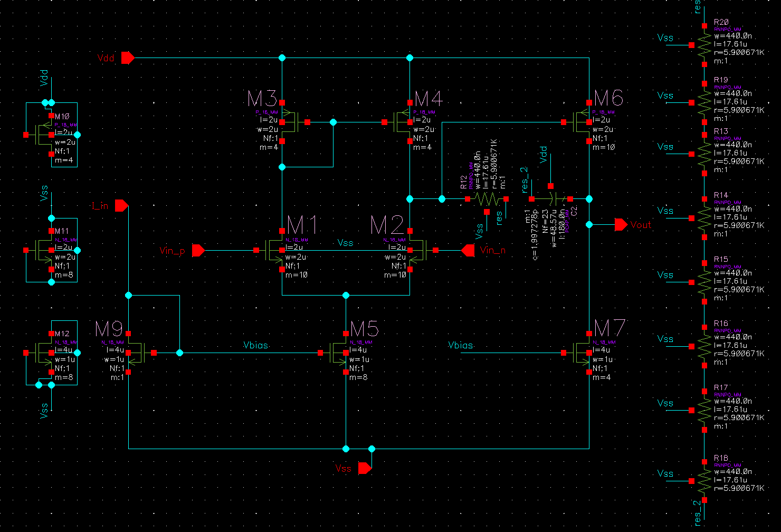Image resolution: width=781 pixels, height=532 pixels.
Task: Click the Vss pin symbol at bottom
Action: pyautogui.click(x=365, y=468)
